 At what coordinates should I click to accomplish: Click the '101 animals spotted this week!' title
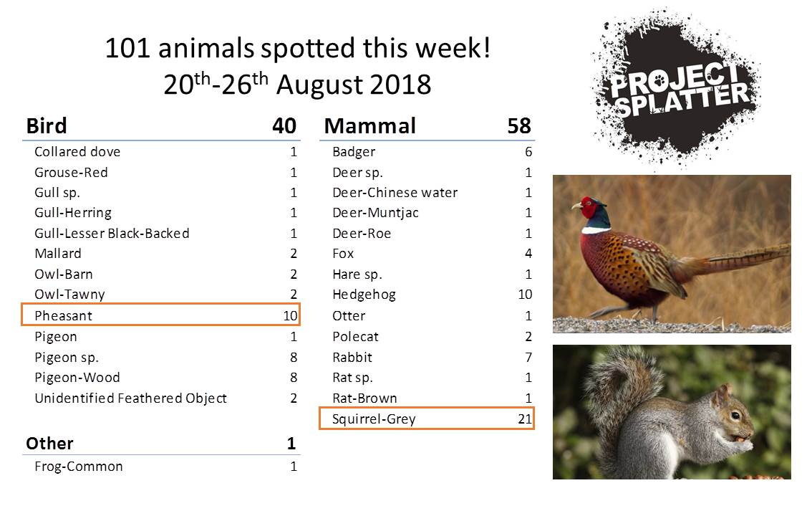tap(298, 49)
